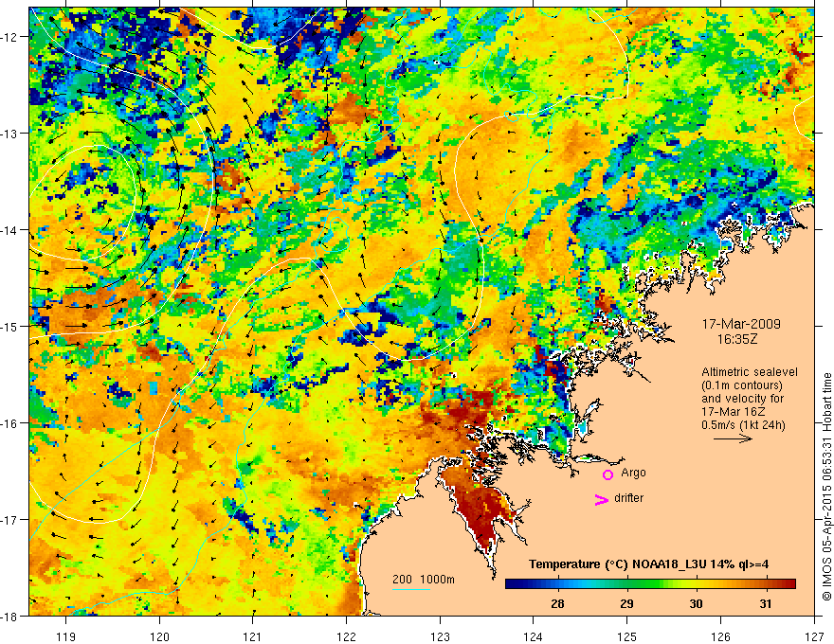Click longitude axis label '124'
This screenshot has width=834, height=644.
[534, 636]
